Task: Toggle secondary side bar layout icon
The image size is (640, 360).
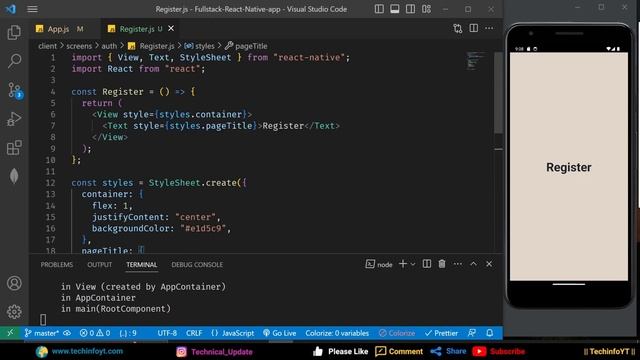Action: [x=410, y=9]
